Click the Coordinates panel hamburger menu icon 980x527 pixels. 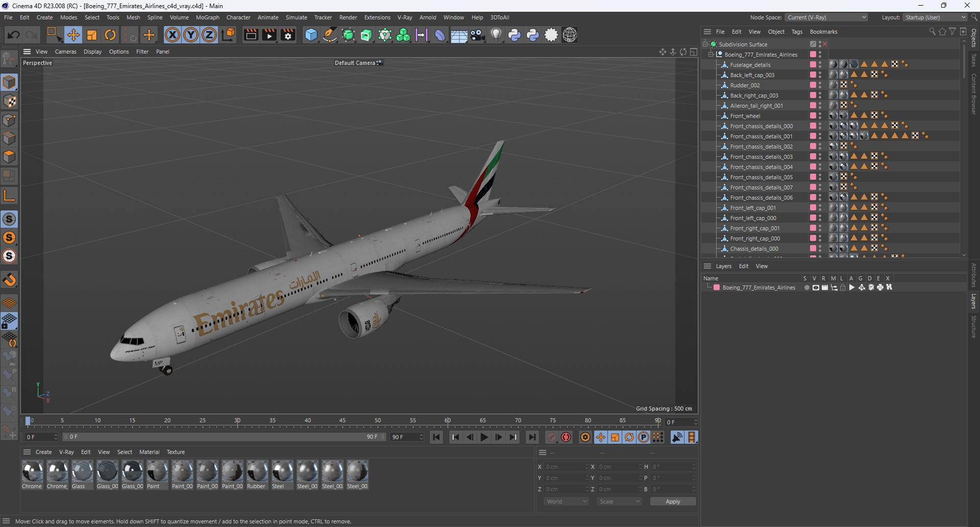[x=543, y=452]
